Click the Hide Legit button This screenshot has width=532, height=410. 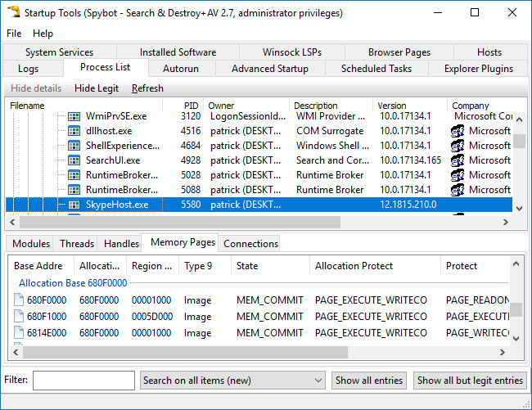96,88
